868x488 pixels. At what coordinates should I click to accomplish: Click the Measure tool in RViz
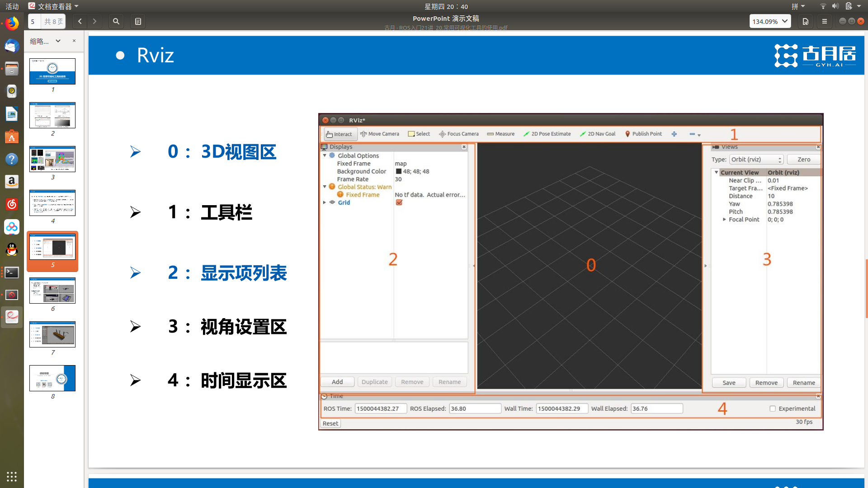500,134
